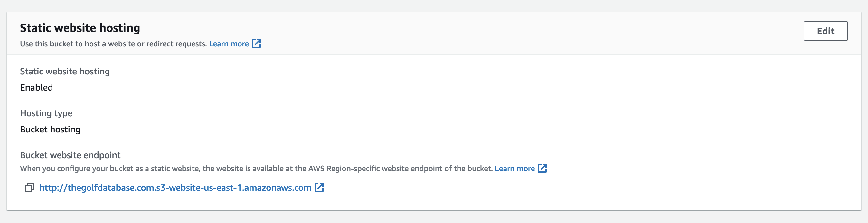Copy the bucket website endpoint URL
Screen dimensions: 868x223
[30, 188]
